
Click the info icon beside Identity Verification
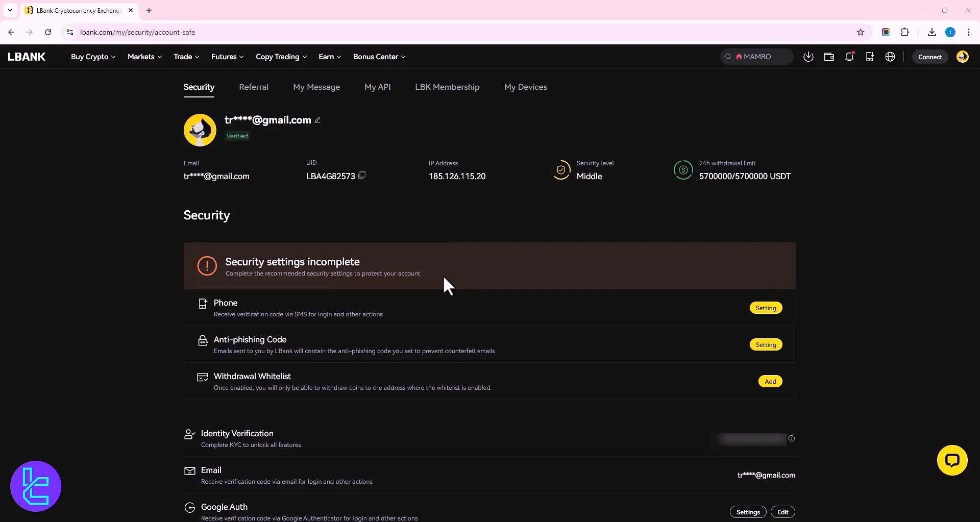791,438
